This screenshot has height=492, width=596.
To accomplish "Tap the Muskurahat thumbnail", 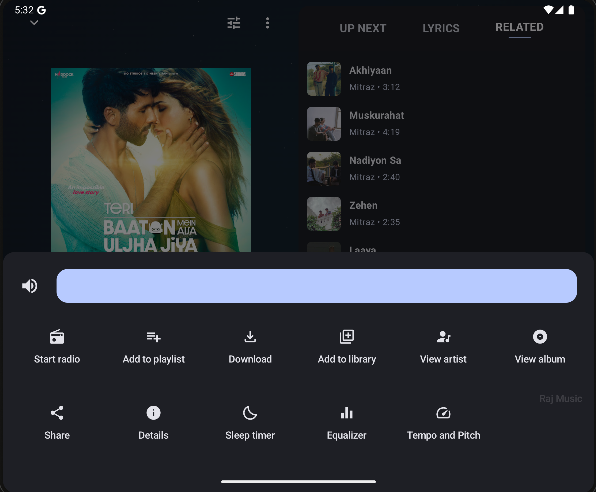I will pyautogui.click(x=324, y=124).
